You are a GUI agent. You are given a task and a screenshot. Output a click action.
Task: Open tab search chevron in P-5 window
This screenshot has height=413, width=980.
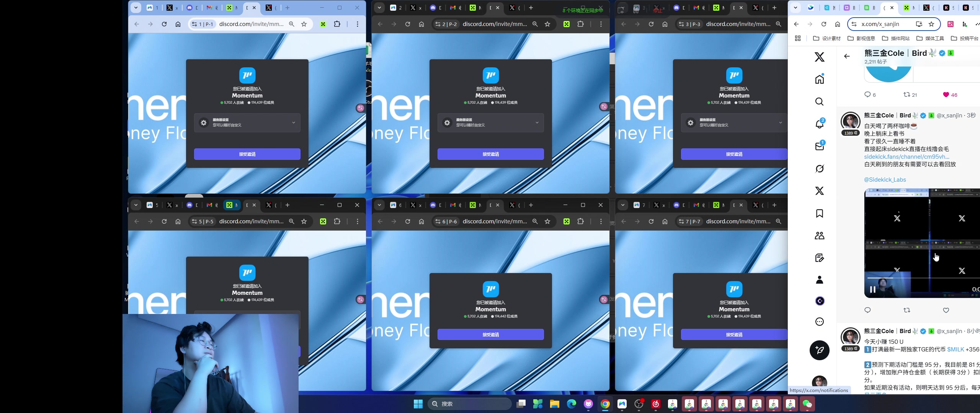(x=136, y=205)
